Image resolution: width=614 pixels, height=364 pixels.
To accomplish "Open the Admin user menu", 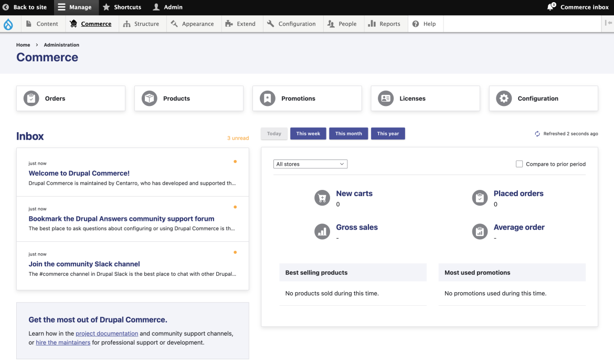I will (167, 7).
